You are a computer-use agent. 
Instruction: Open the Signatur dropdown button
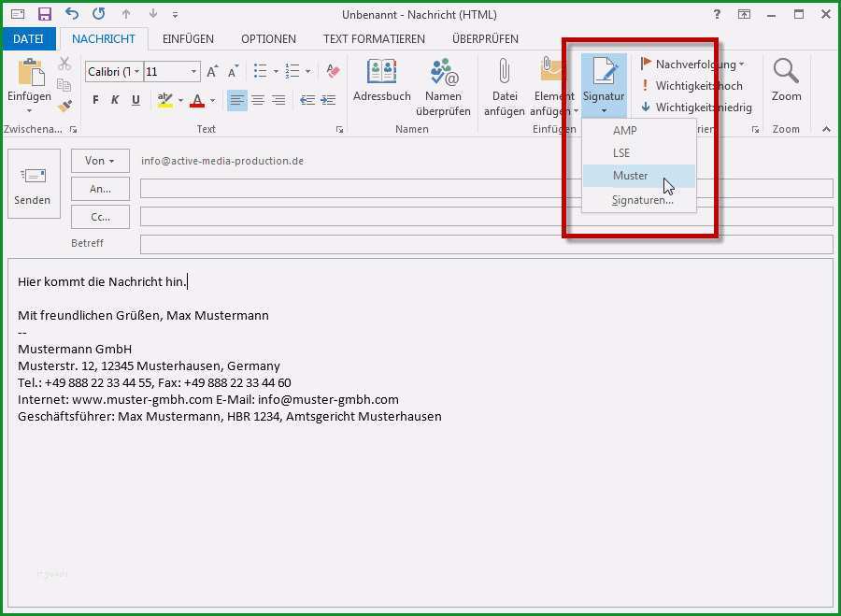(x=604, y=86)
